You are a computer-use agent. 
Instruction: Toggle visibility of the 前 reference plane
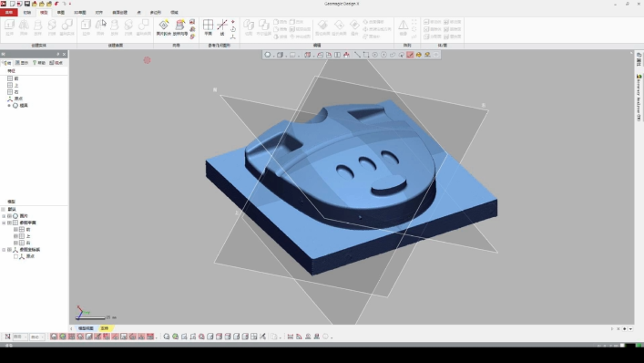click(x=15, y=230)
